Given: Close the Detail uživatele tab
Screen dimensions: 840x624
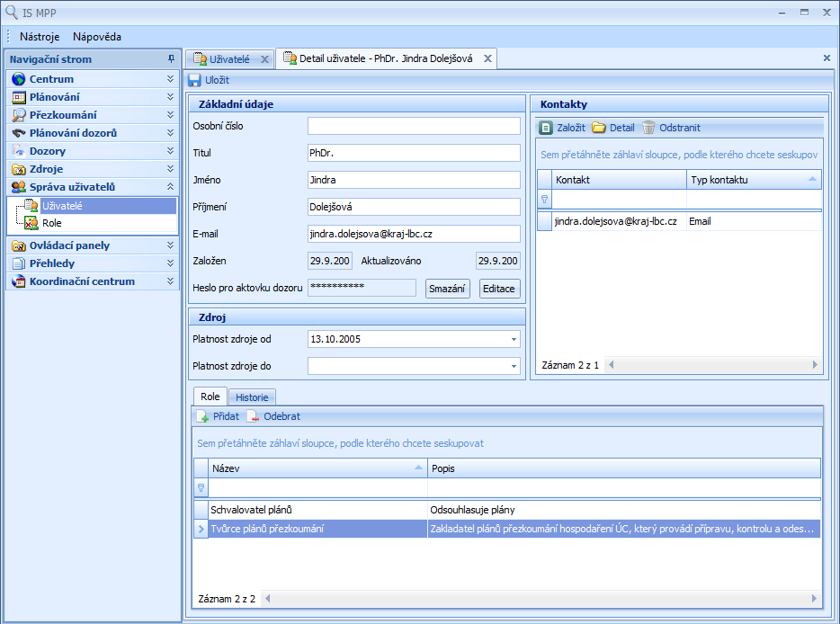Looking at the screenshot, I should point(487,58).
